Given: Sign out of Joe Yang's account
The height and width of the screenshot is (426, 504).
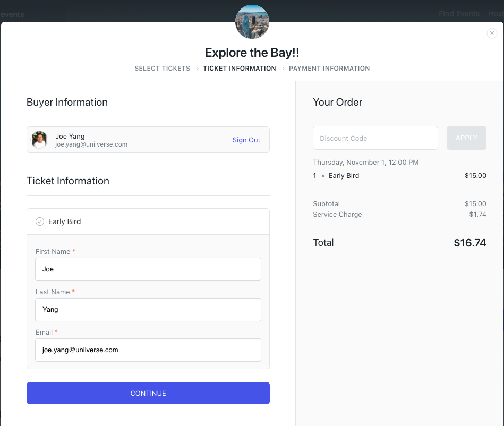Looking at the screenshot, I should (x=246, y=140).
